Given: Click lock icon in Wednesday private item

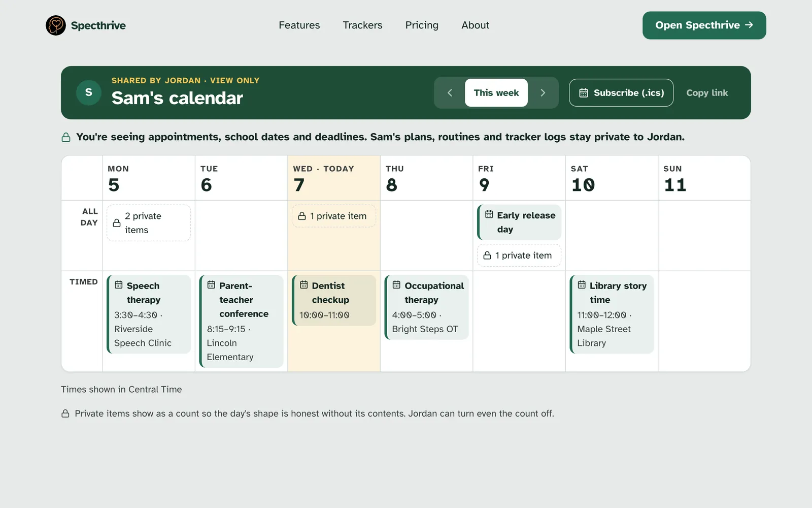Looking at the screenshot, I should (302, 216).
